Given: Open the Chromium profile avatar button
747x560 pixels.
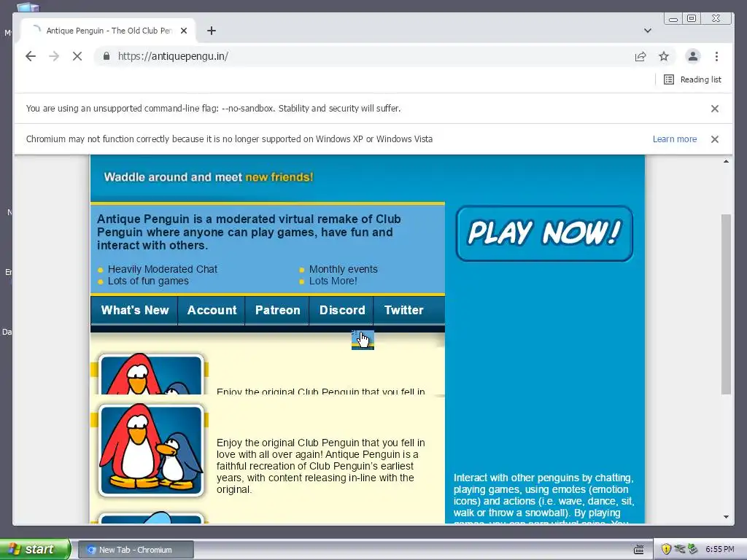Looking at the screenshot, I should pyautogui.click(x=693, y=56).
